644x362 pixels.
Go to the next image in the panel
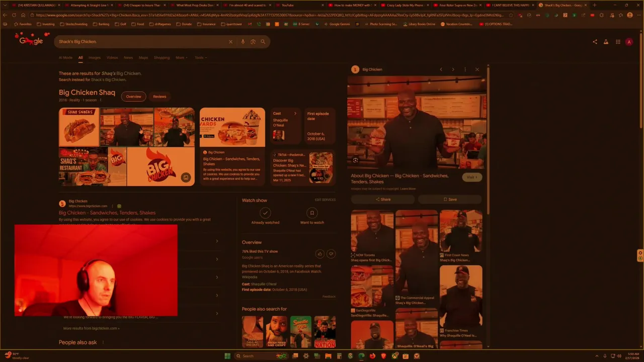pos(453,69)
